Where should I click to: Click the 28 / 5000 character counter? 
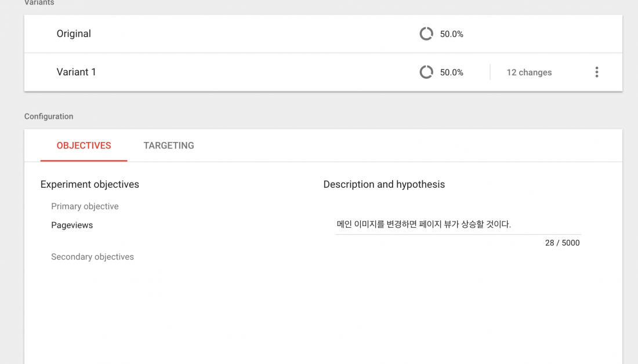(x=563, y=243)
